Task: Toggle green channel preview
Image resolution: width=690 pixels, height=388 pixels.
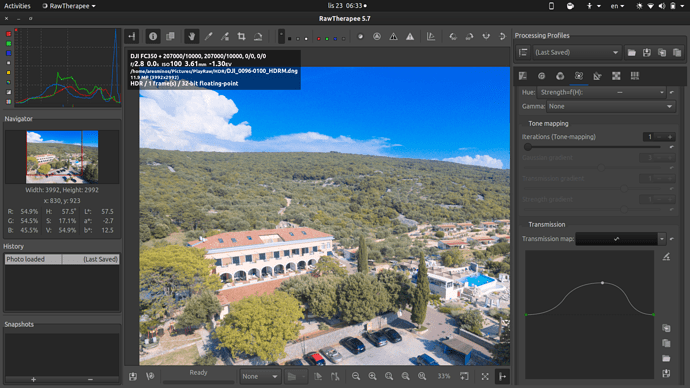Action: tap(327, 39)
